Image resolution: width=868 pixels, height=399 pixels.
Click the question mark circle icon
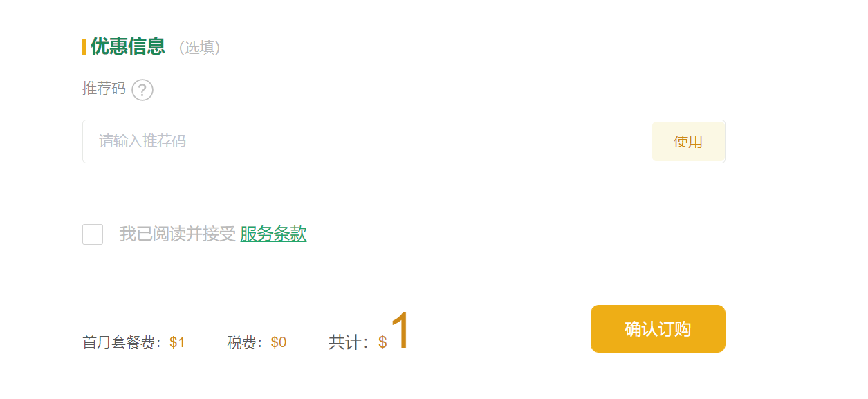(142, 90)
